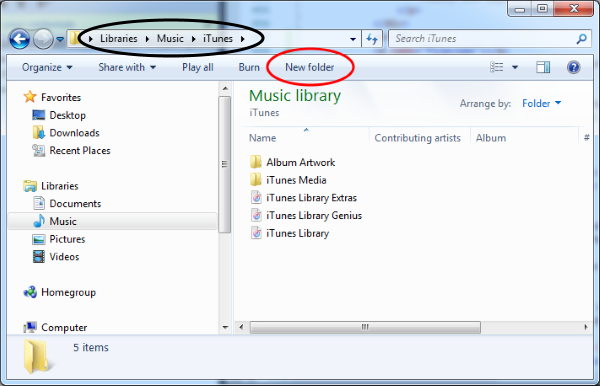Expand the arrow after iTunes in path

coord(243,39)
